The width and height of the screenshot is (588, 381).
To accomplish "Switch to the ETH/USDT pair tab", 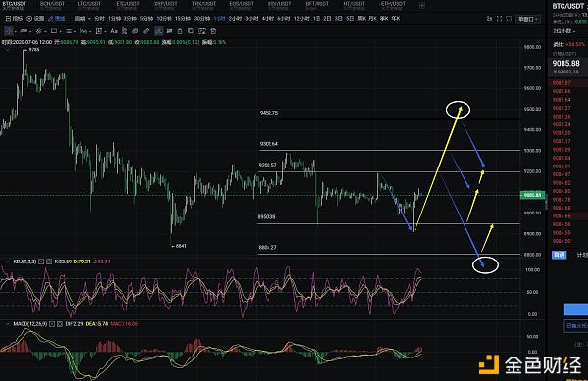I will coord(393,5).
